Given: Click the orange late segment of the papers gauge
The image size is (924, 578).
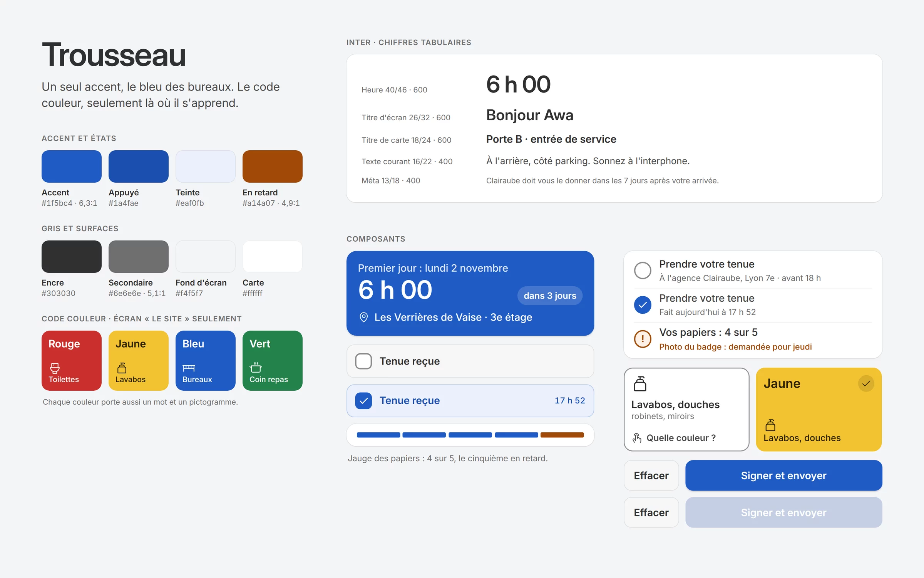Looking at the screenshot, I should point(562,435).
